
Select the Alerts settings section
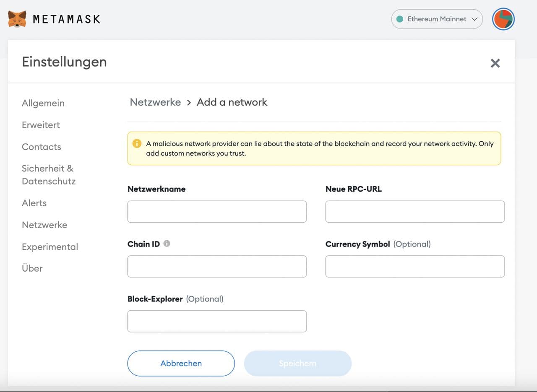[x=34, y=203]
